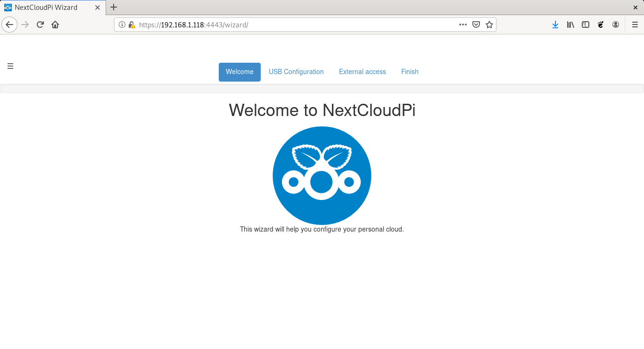
Task: Show site information icon in address bar
Action: click(x=122, y=25)
